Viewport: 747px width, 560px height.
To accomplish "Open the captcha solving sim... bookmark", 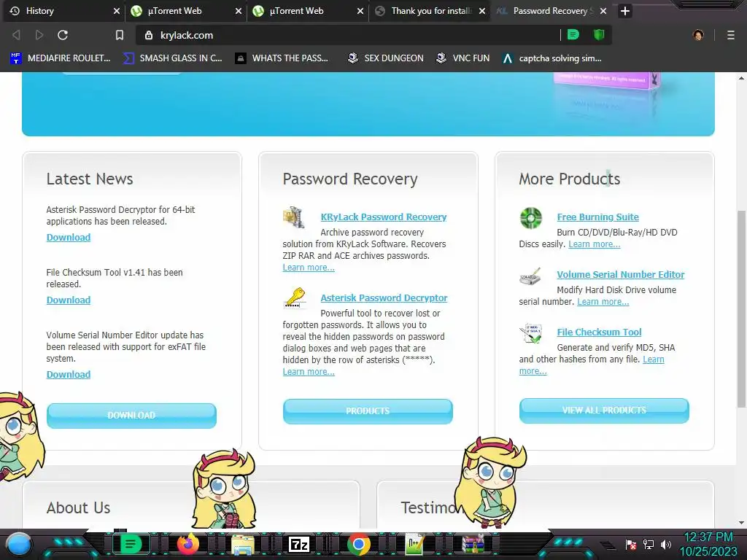I will point(552,58).
